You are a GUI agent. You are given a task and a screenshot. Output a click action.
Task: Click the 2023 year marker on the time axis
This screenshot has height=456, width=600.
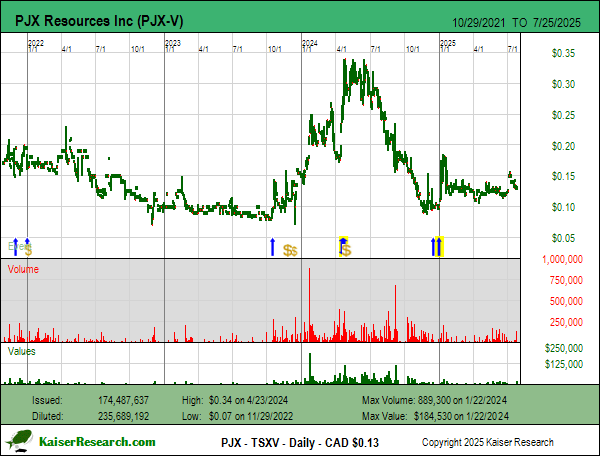pos(173,43)
